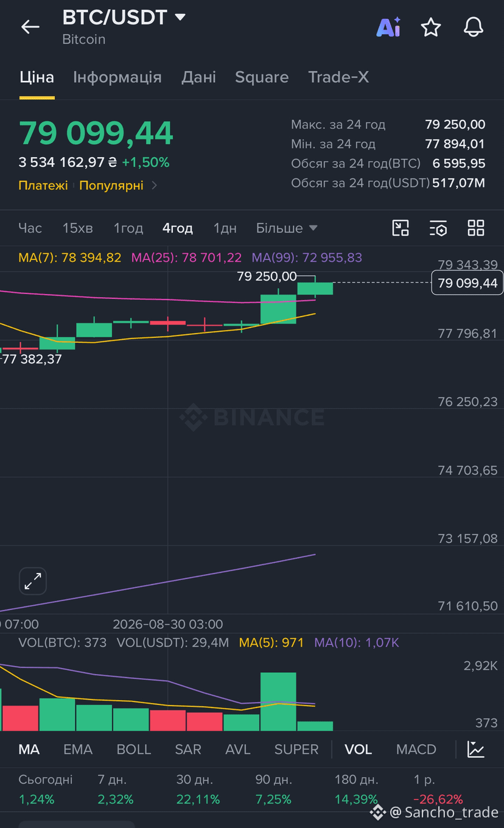This screenshot has width=504, height=828.
Task: Expand chart to fullscreen with the arrows icon
Action: (x=33, y=581)
